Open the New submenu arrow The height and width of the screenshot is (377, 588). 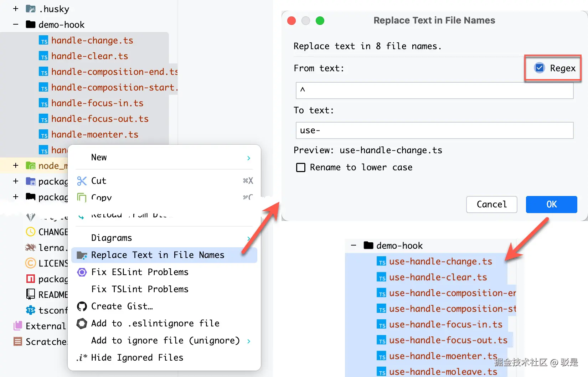click(249, 158)
